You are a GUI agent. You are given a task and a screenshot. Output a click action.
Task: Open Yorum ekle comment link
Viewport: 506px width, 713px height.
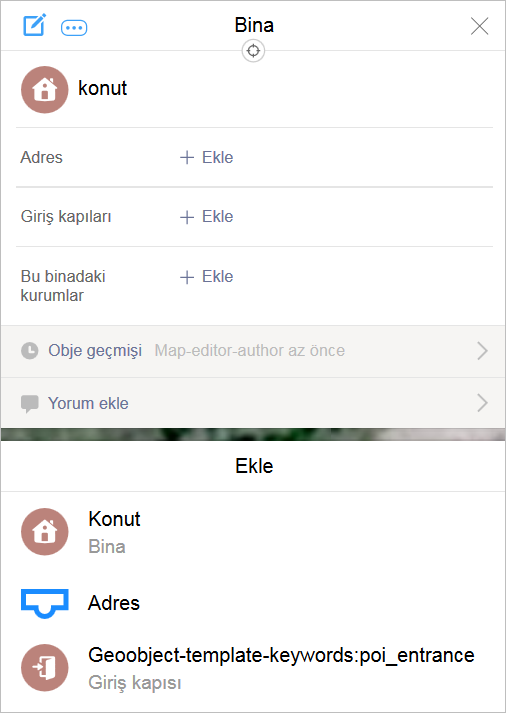pyautogui.click(x=88, y=403)
